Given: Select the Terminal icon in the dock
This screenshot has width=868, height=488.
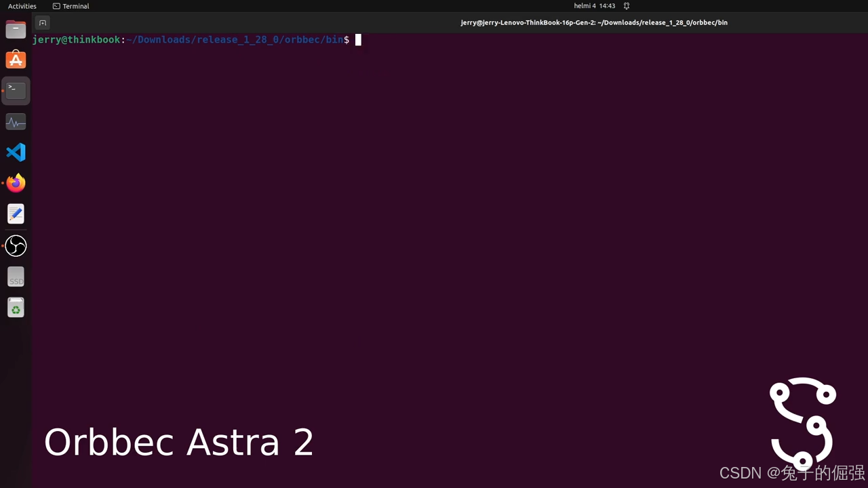Looking at the screenshot, I should [16, 90].
